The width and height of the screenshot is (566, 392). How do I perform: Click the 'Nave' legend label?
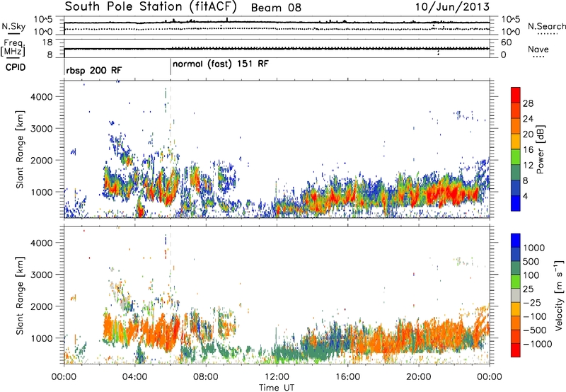[x=538, y=49]
